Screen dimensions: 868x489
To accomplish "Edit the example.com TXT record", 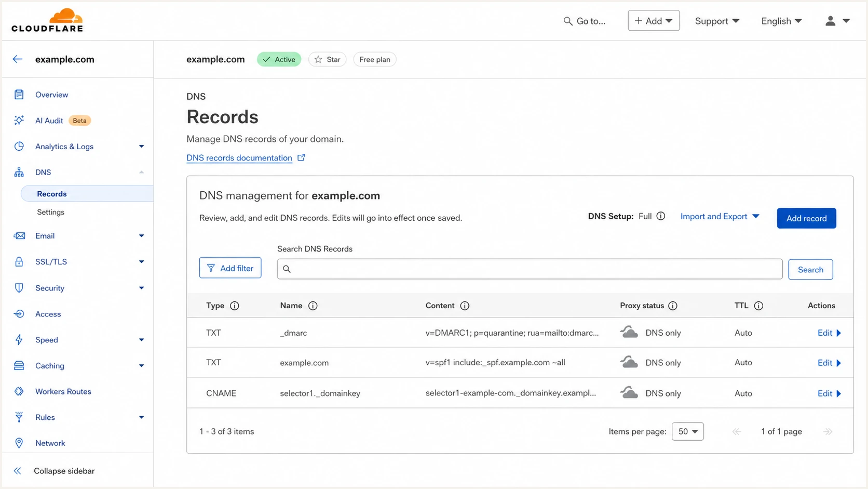I will click(x=829, y=363).
